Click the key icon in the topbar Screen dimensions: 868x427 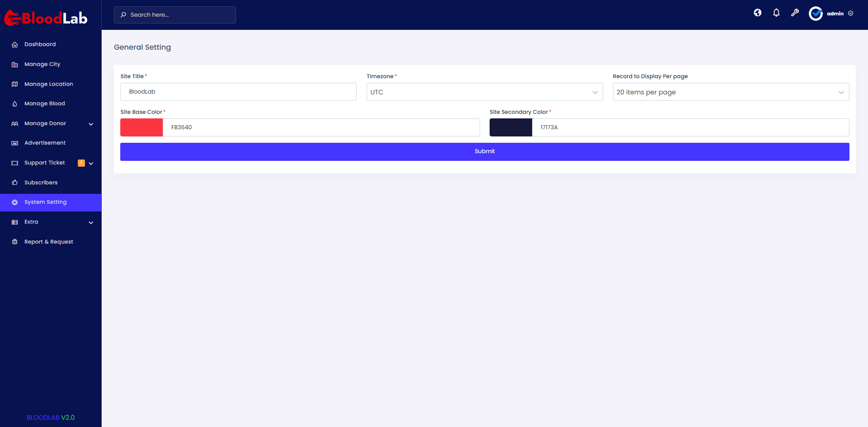coord(795,13)
